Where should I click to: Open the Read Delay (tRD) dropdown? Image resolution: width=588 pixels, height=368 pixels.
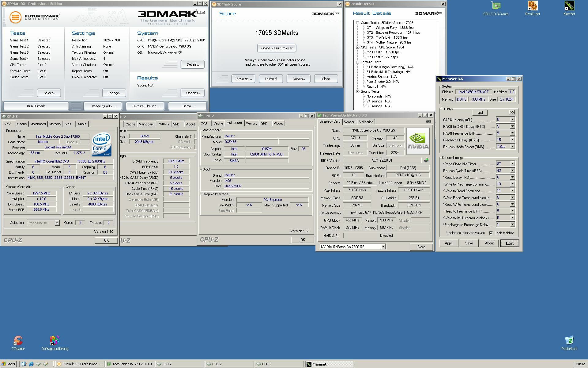pyautogui.click(x=512, y=177)
